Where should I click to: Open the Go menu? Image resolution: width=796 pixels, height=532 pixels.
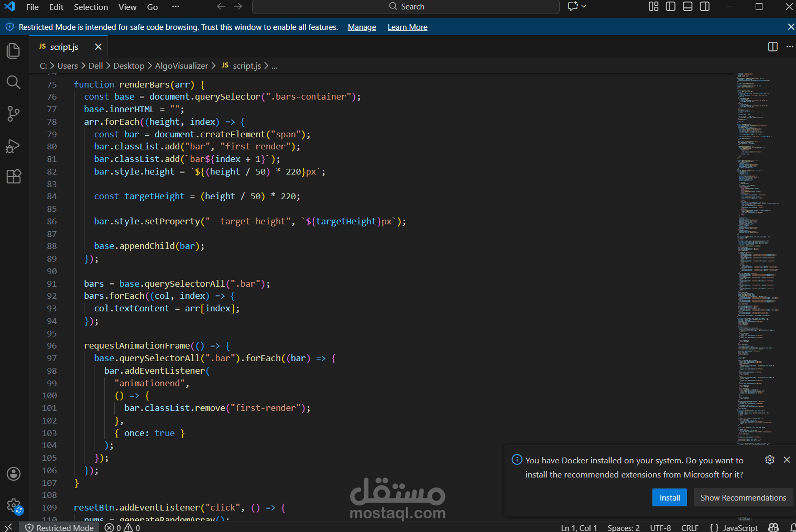click(152, 7)
